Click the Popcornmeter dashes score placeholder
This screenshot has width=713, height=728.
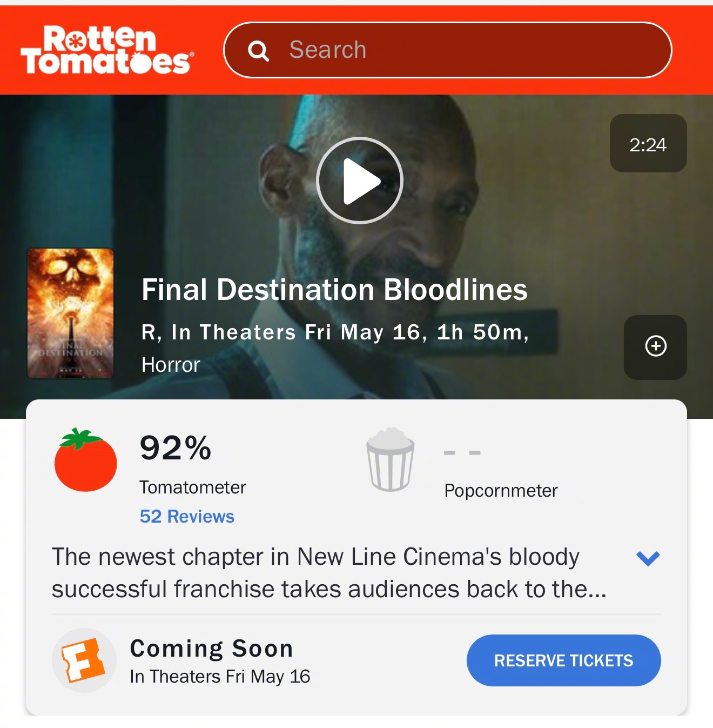click(462, 453)
